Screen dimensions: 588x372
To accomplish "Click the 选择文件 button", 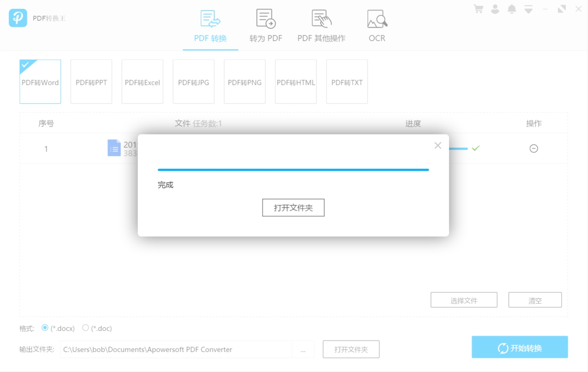I will tap(464, 300).
